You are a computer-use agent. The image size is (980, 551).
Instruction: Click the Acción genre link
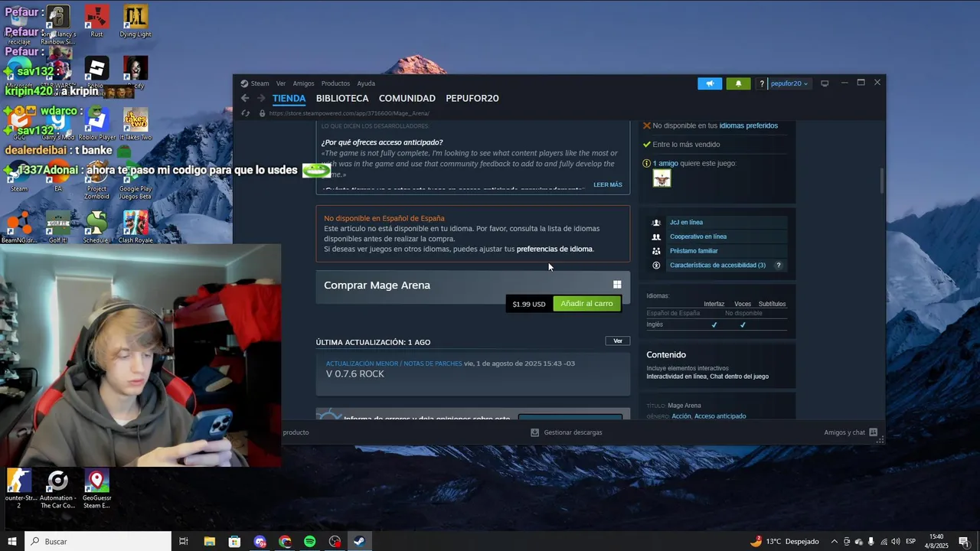[681, 416]
